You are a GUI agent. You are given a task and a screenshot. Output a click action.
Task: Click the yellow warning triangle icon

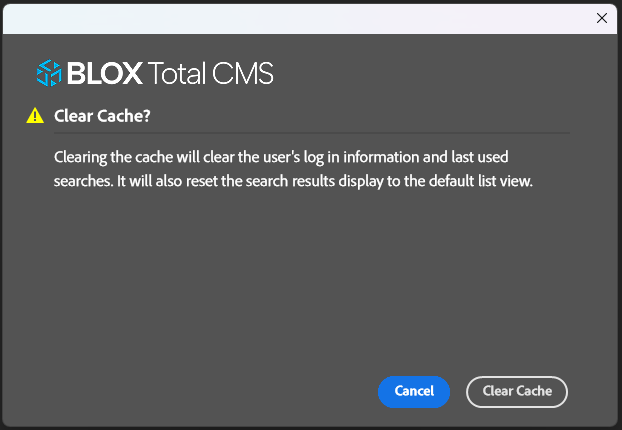(36, 116)
